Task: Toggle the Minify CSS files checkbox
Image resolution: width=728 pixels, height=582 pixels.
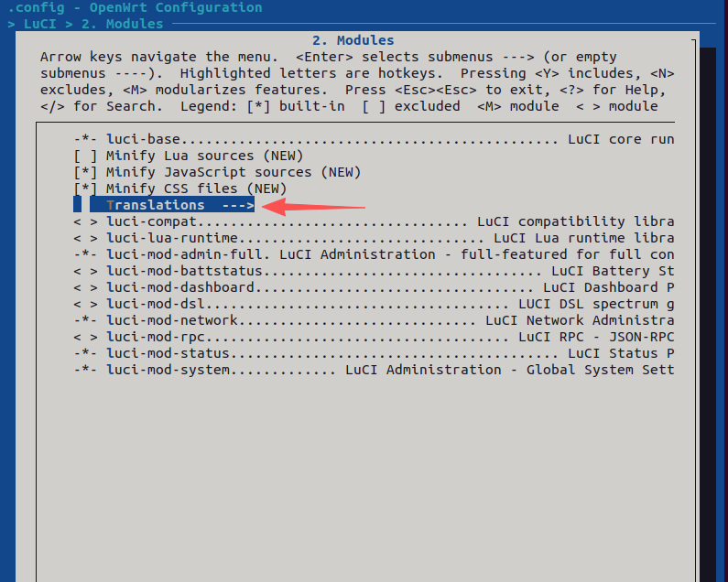Action: coord(85,189)
